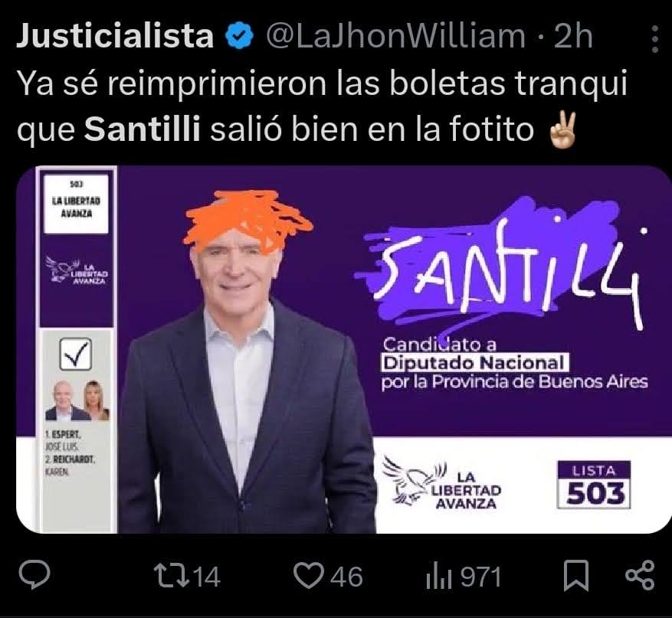
Task: Open the attached ballot image
Action: [x=344, y=349]
